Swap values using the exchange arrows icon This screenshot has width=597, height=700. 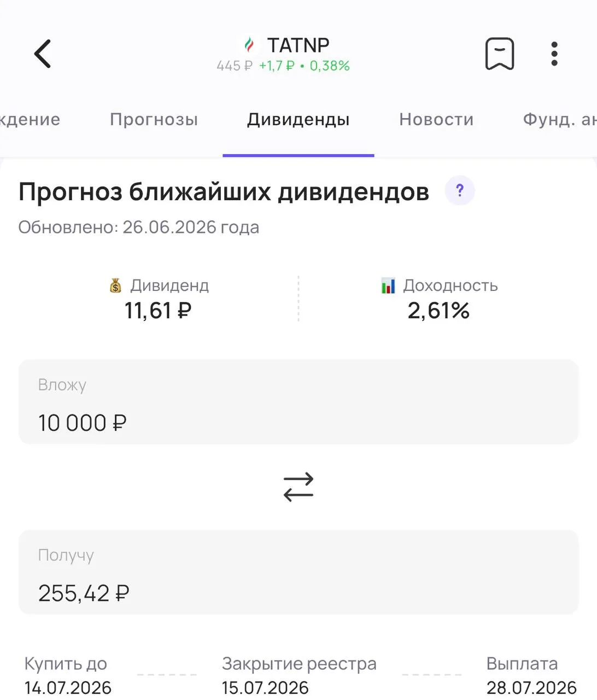298,487
